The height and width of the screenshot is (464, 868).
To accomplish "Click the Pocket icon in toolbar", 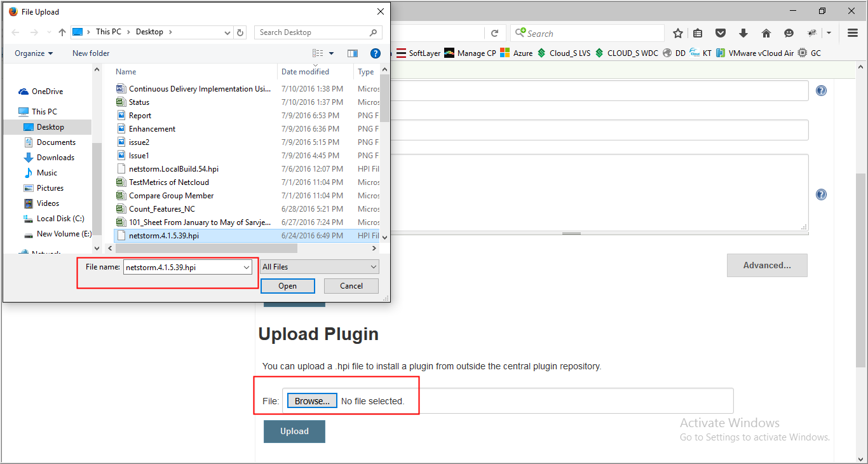I will pos(721,33).
